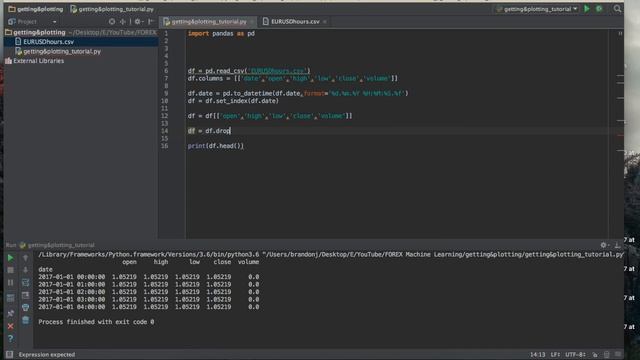
Task: Click Print icon in Run console
Action: click(x=25, y=307)
